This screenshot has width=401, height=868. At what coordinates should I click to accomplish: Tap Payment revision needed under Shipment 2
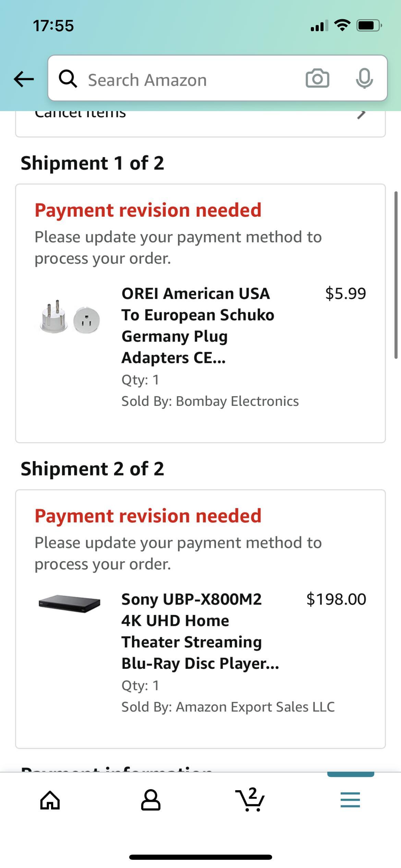(x=148, y=516)
